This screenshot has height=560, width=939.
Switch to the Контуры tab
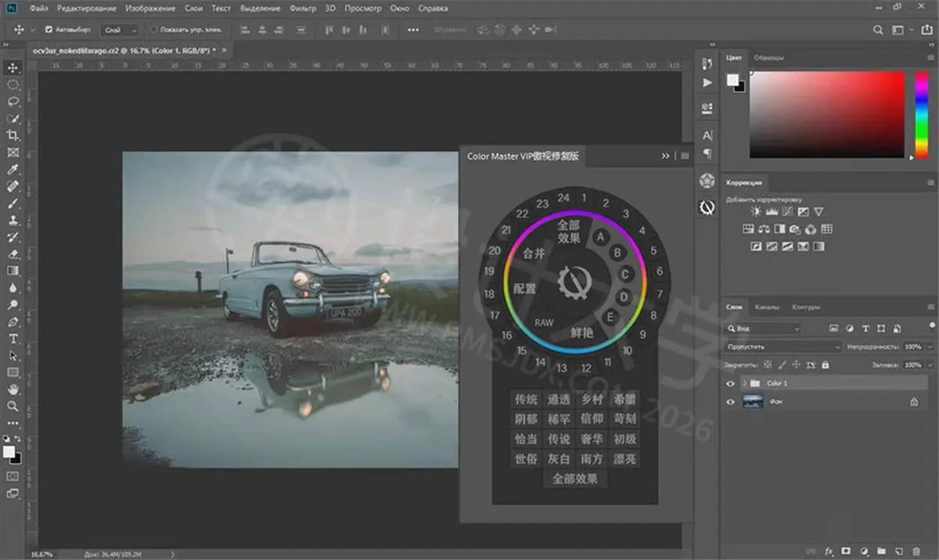[806, 307]
